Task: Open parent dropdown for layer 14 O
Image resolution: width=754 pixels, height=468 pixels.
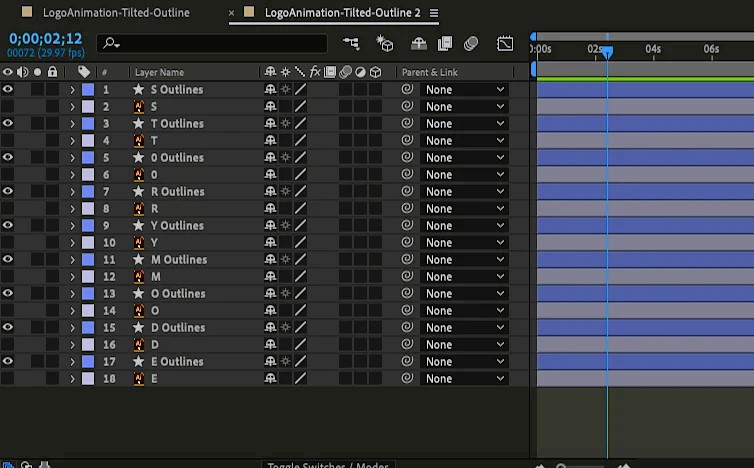Action: pos(464,310)
